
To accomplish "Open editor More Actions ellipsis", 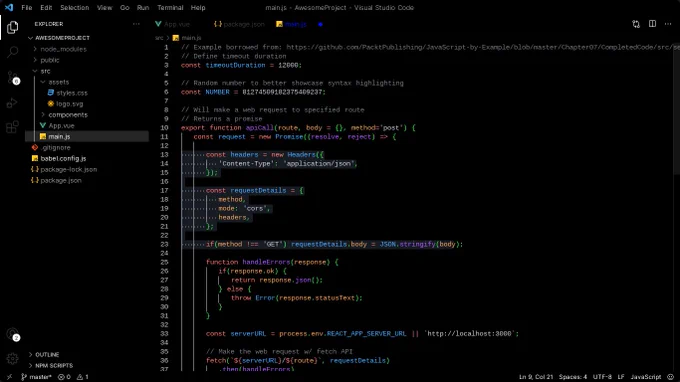I will coord(668,24).
